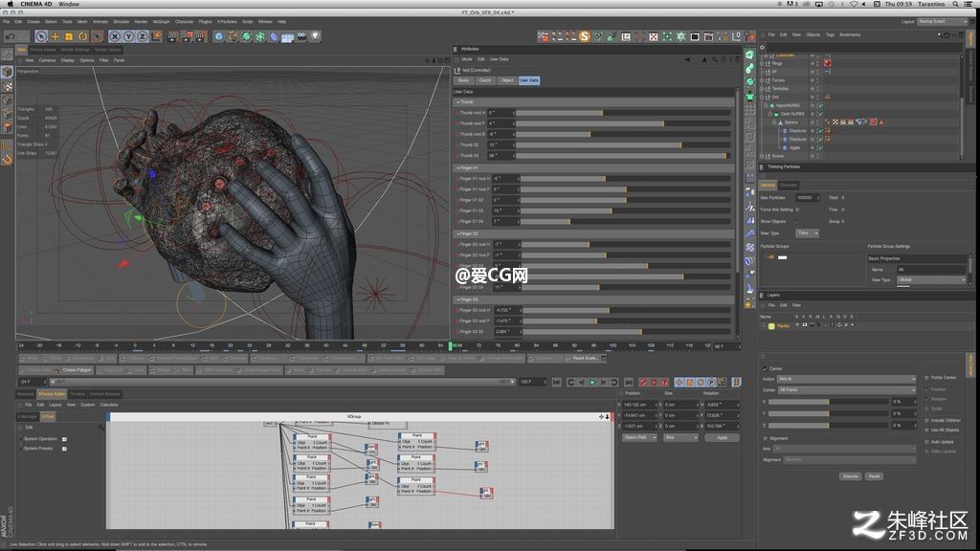Click the Make Editable icon in left toolbar
The height and width of the screenshot is (551, 980).
(7, 55)
